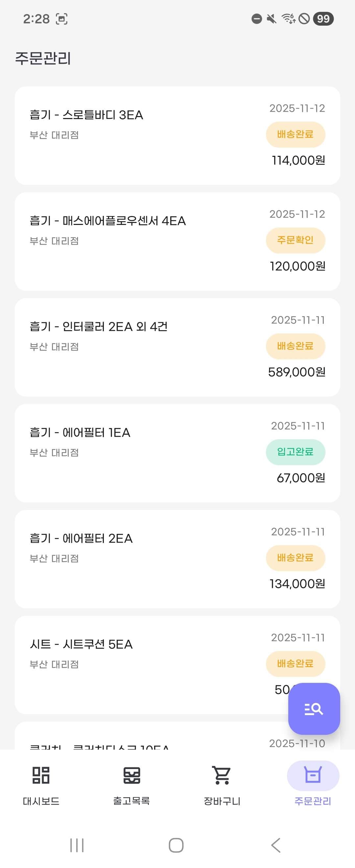Tap the 대시보드 tab label
The width and height of the screenshot is (355, 868).
tap(41, 801)
